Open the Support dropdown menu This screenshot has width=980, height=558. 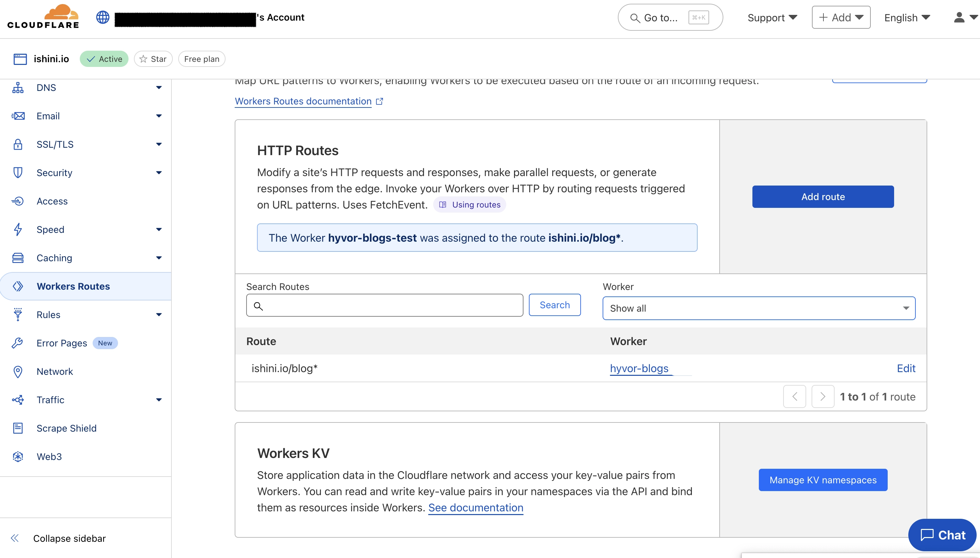click(772, 18)
